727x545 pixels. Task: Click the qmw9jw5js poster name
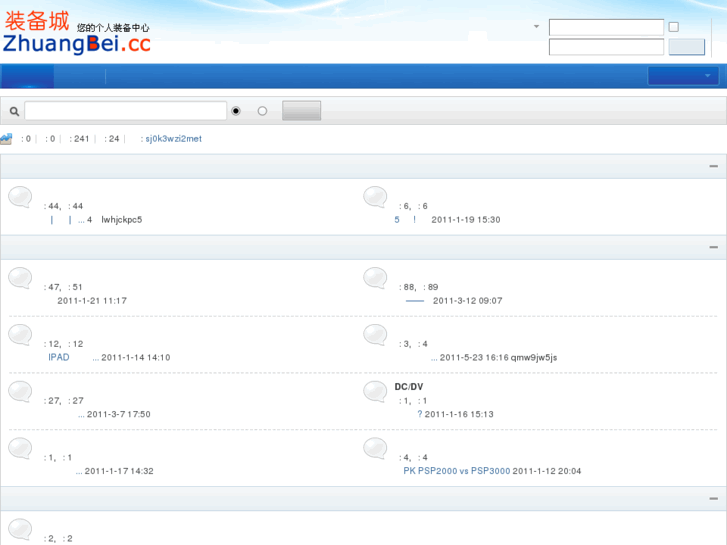[534, 357]
